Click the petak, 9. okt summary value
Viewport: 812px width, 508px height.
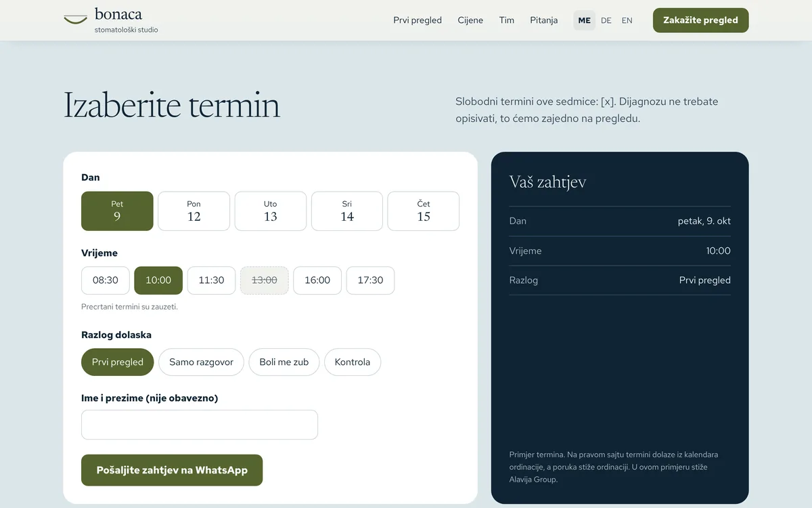[704, 221]
